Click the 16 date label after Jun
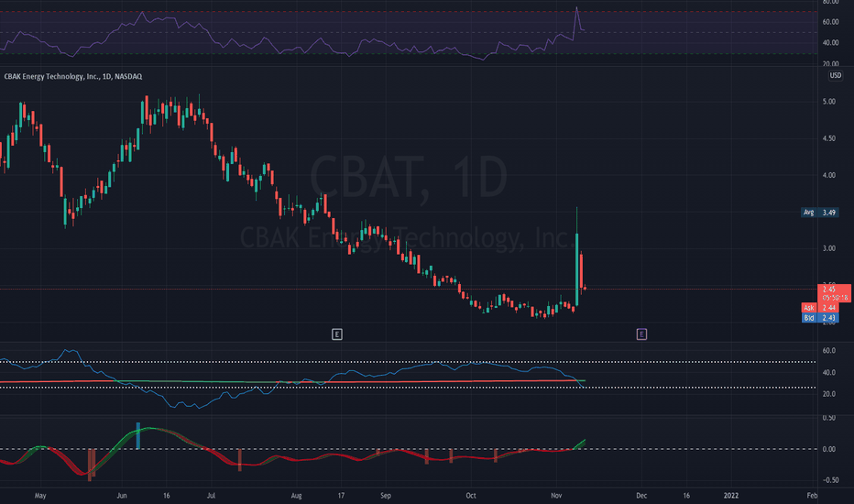The width and height of the screenshot is (854, 504). (166, 495)
